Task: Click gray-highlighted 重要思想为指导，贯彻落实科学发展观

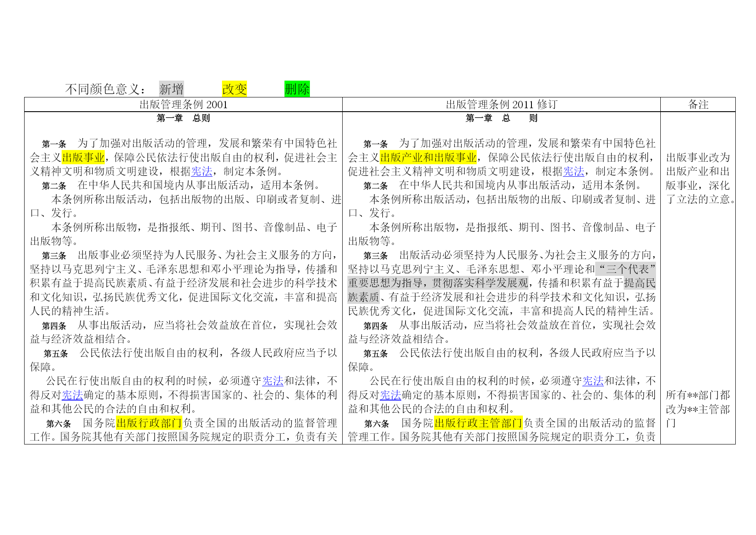Action: coord(438,283)
